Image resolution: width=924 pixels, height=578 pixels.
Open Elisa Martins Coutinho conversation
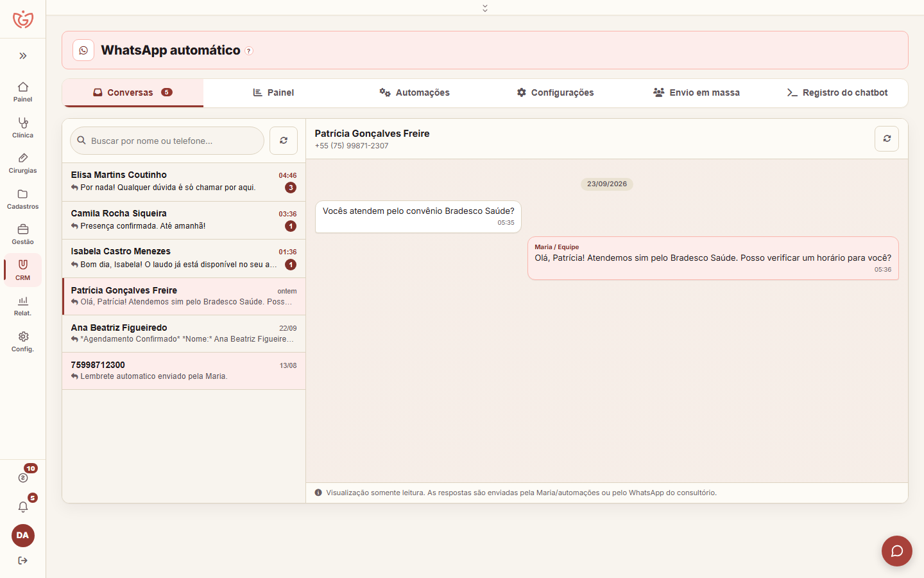(184, 182)
